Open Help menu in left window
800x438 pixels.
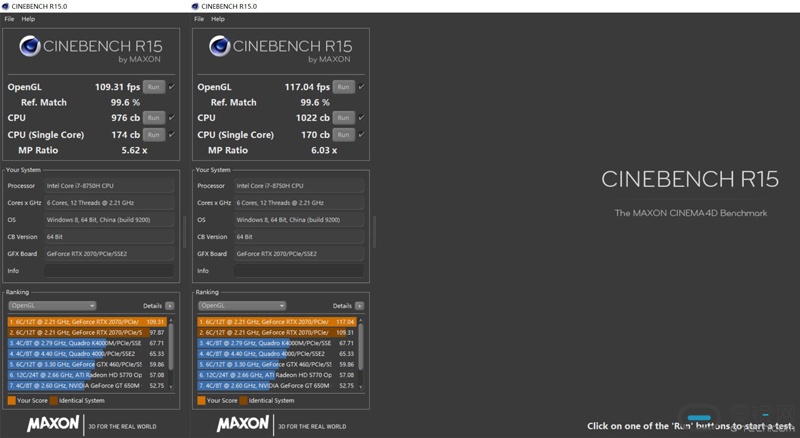(28, 19)
